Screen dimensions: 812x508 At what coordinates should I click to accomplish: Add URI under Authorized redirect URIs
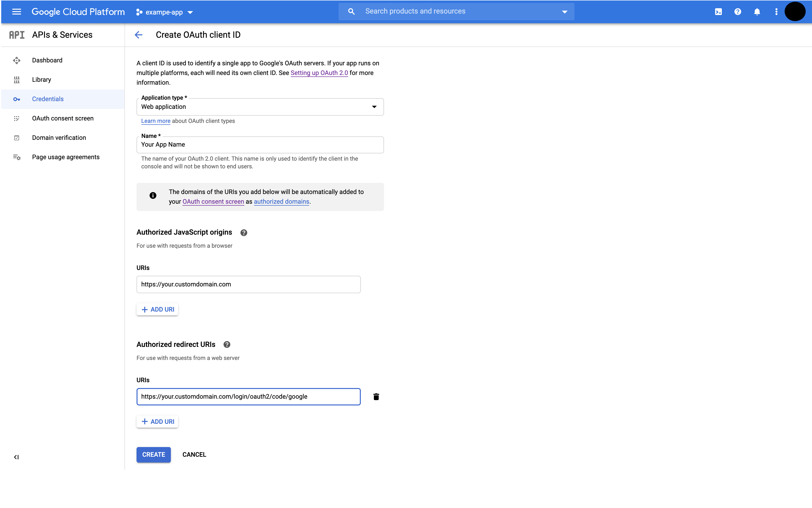[x=157, y=422]
